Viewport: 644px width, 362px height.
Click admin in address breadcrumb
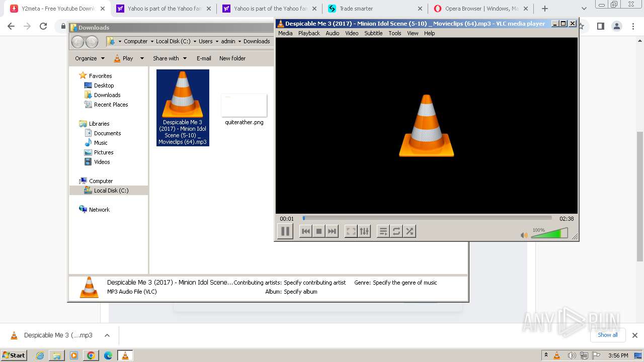228,41
